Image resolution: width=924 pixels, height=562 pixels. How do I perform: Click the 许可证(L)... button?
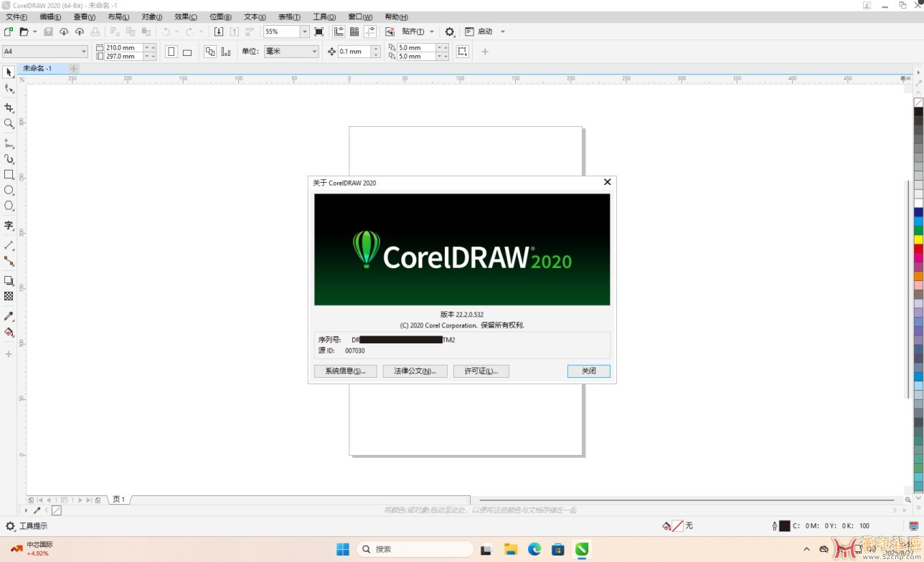pos(481,371)
